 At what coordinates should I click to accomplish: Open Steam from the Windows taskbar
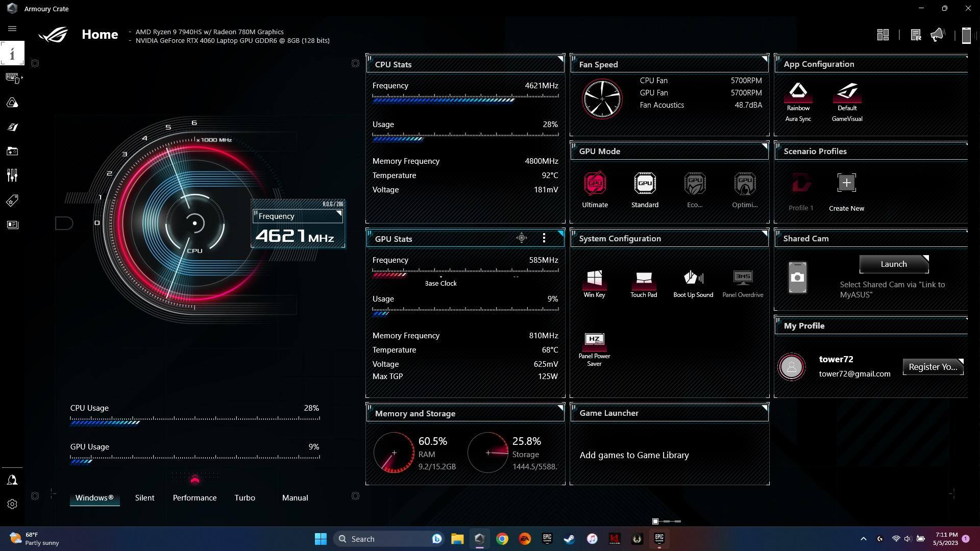click(569, 539)
